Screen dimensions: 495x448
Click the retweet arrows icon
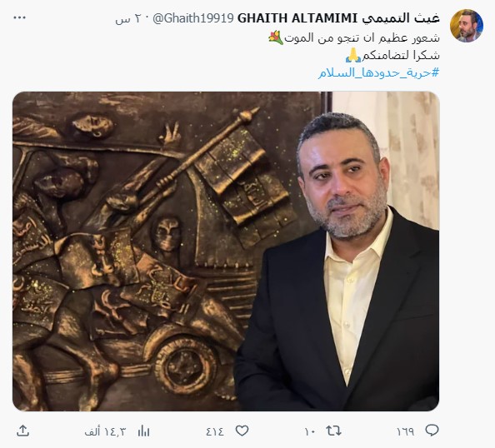tap(333, 431)
